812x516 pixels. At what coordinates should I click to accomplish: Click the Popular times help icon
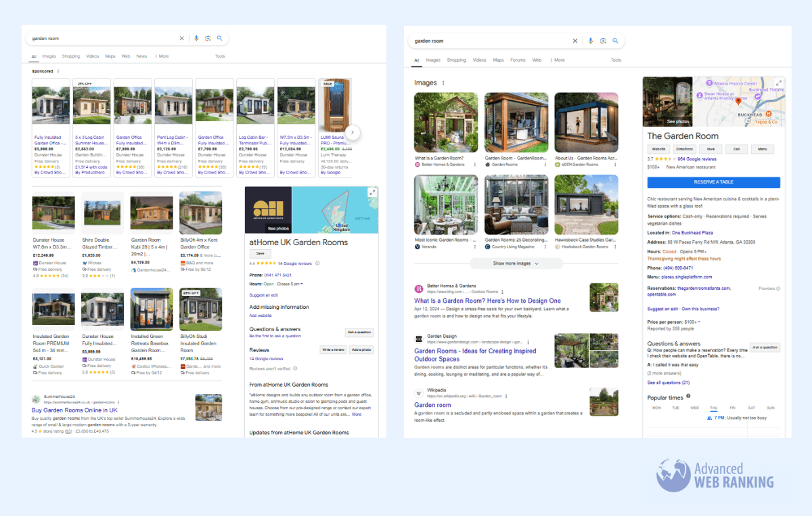click(688, 396)
